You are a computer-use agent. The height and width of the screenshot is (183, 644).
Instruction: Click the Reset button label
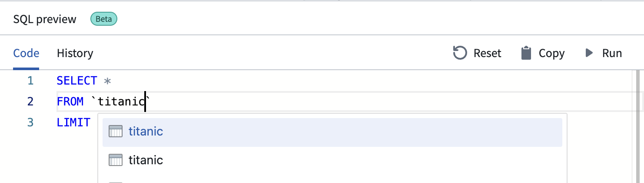[x=488, y=53]
